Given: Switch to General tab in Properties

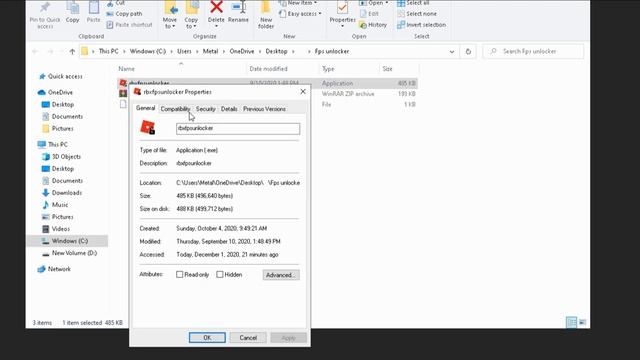Looking at the screenshot, I should point(145,108).
